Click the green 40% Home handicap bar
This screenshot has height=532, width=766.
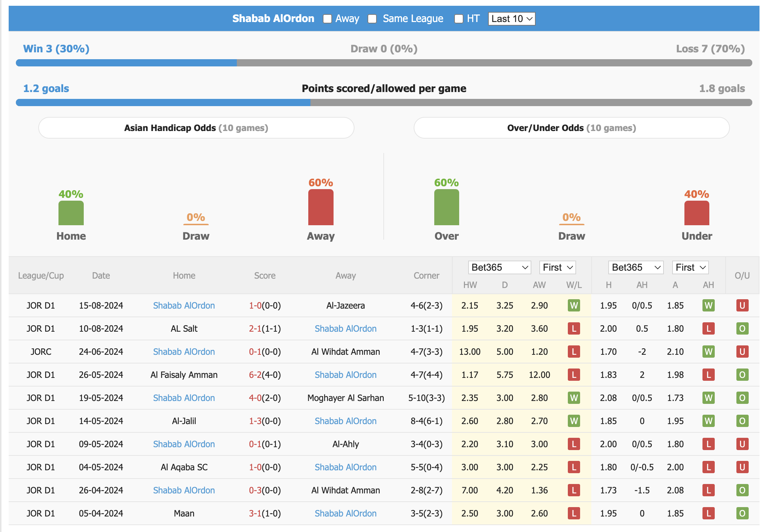point(71,213)
